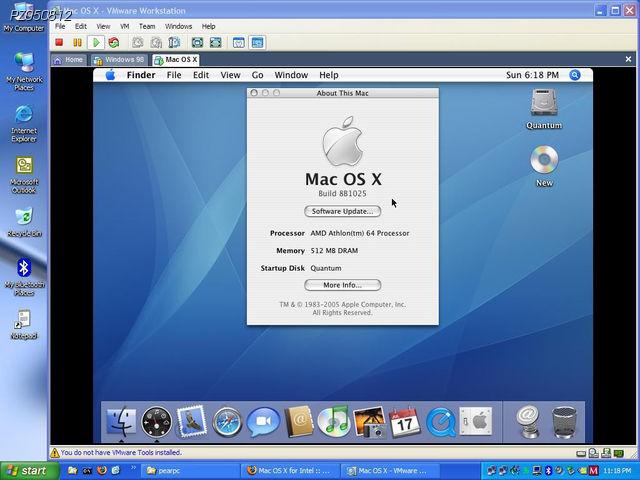
Task: Click the Spotlight search icon
Action: pos(575,75)
